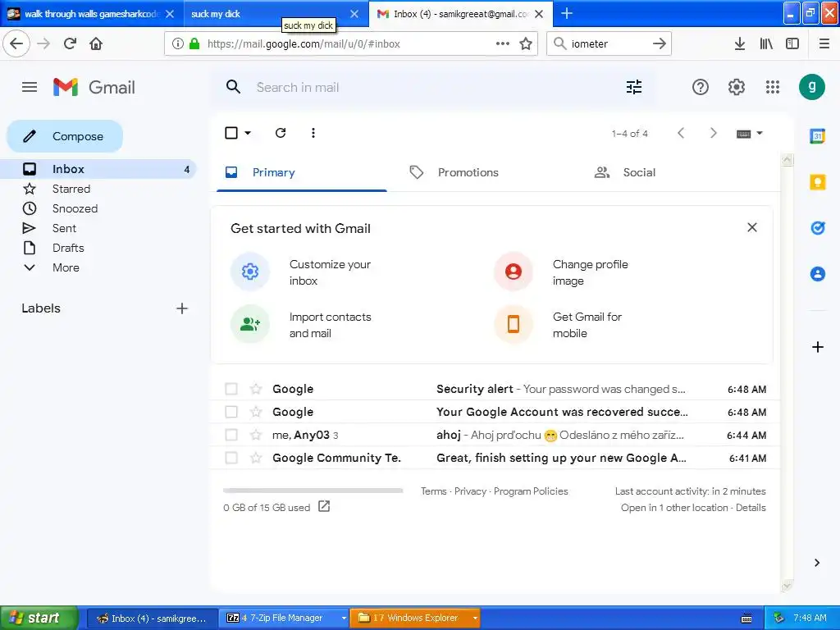Compose a new email
The height and width of the screenshot is (630, 840).
tap(65, 136)
